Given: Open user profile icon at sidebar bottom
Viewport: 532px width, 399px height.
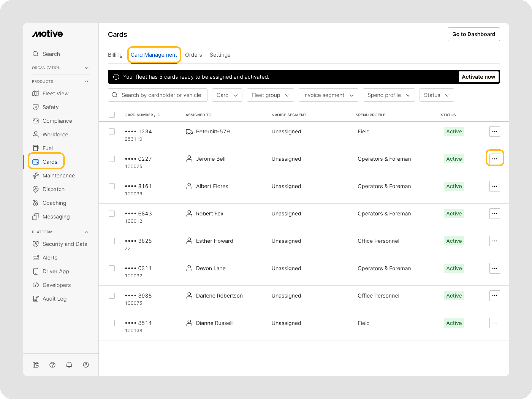Looking at the screenshot, I should pyautogui.click(x=86, y=365).
